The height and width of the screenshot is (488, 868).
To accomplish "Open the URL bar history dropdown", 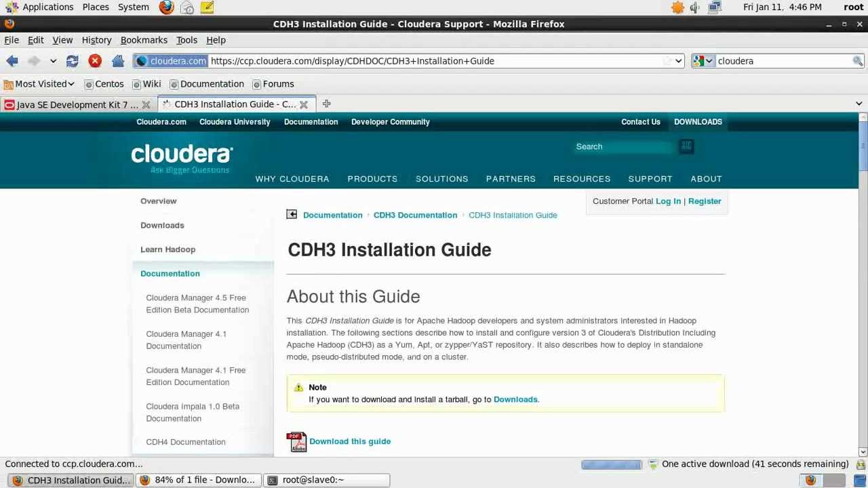I will coord(678,61).
